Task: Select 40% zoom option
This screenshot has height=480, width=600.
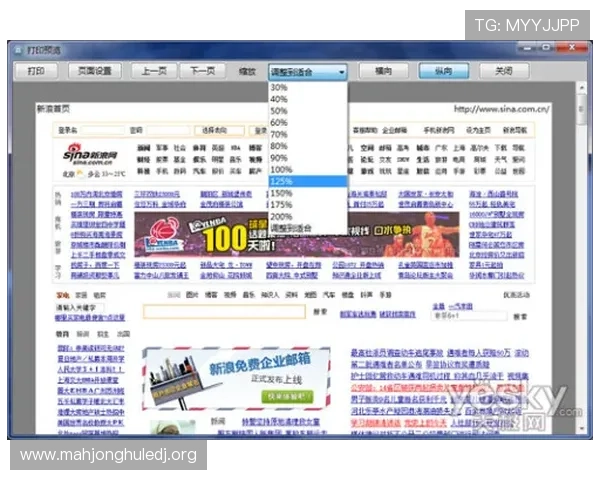Action: click(x=308, y=99)
